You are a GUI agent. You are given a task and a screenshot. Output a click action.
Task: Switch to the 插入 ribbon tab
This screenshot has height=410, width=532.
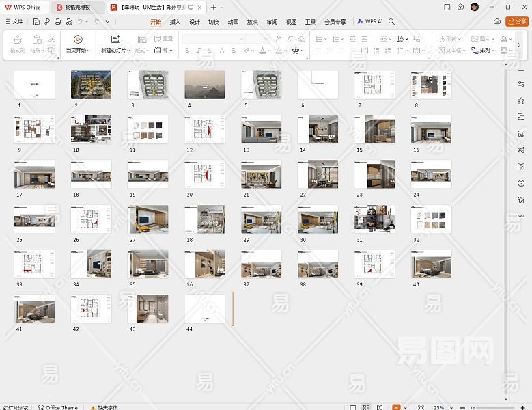[176, 22]
